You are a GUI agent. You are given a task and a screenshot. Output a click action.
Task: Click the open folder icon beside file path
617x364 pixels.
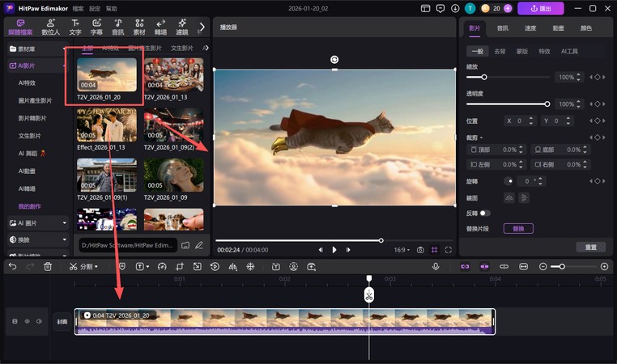(x=185, y=244)
